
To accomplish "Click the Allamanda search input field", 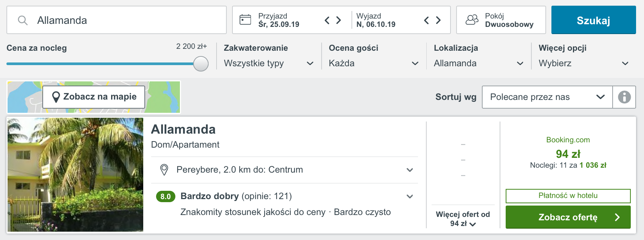I will click(116, 20).
